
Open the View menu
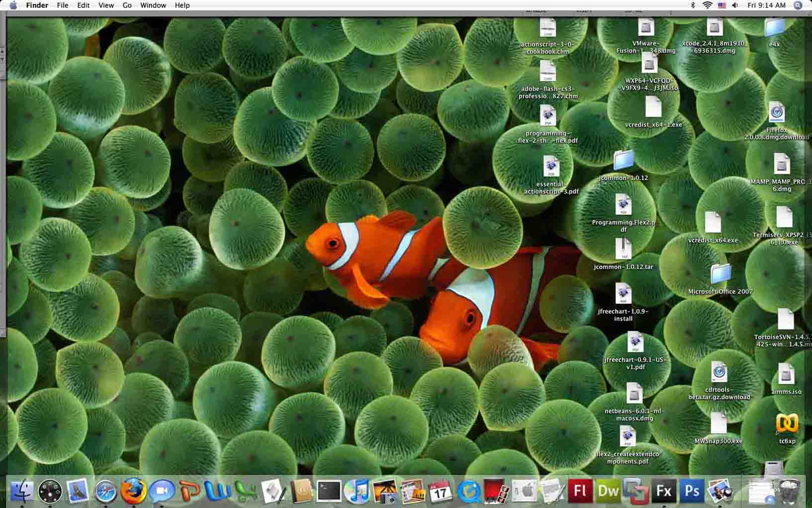click(106, 5)
